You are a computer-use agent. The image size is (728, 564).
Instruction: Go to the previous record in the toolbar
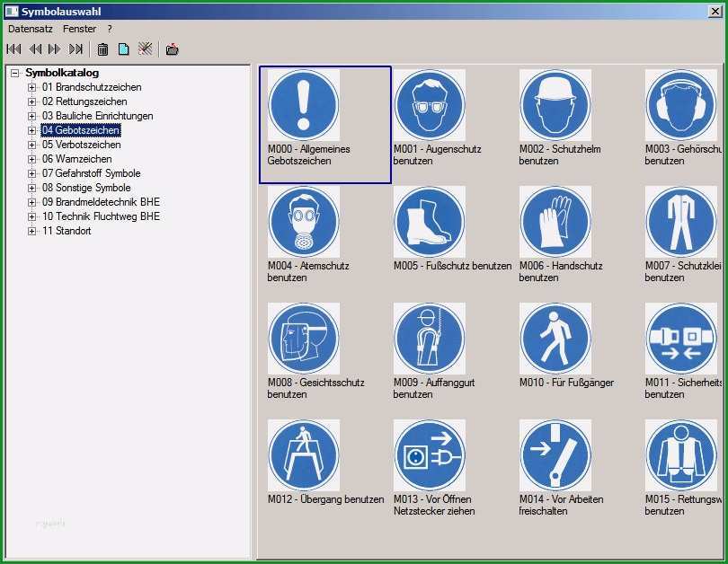pyautogui.click(x=35, y=49)
